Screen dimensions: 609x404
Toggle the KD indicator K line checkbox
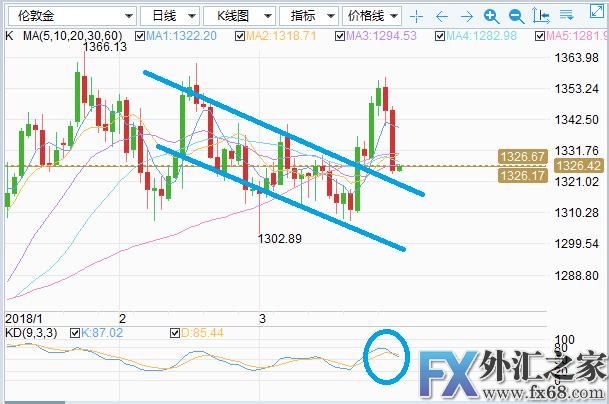[76, 331]
